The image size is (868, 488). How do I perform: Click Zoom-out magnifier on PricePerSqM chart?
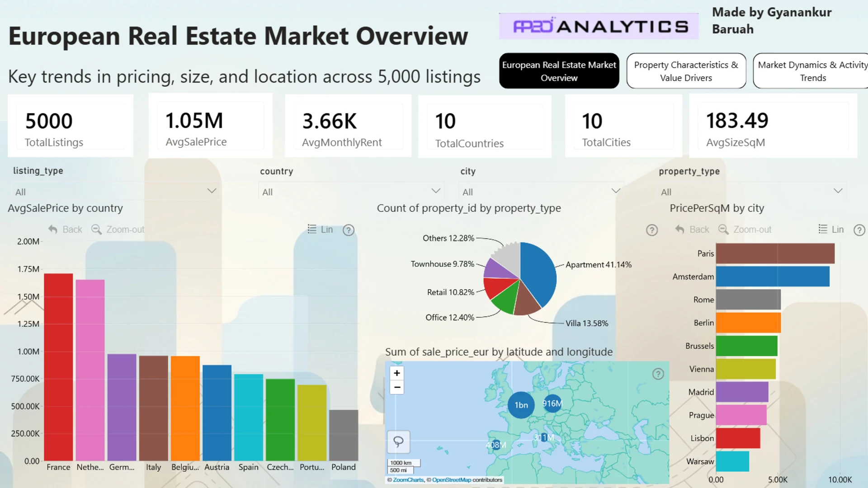click(x=723, y=230)
